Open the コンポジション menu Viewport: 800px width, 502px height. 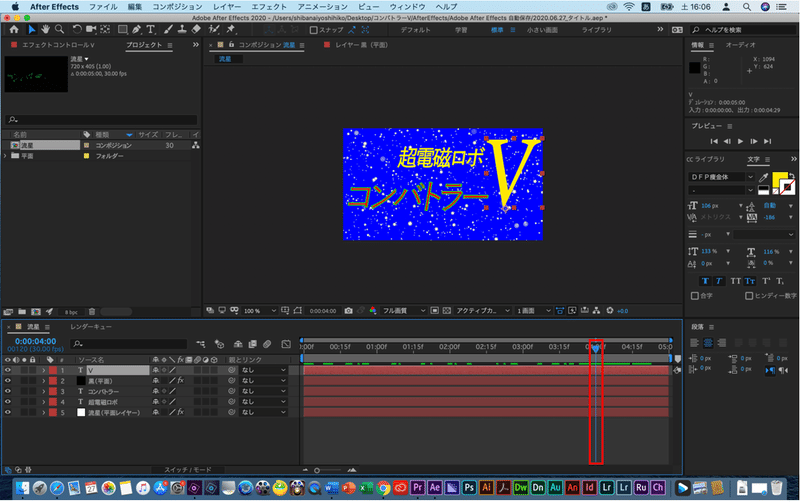click(x=177, y=7)
